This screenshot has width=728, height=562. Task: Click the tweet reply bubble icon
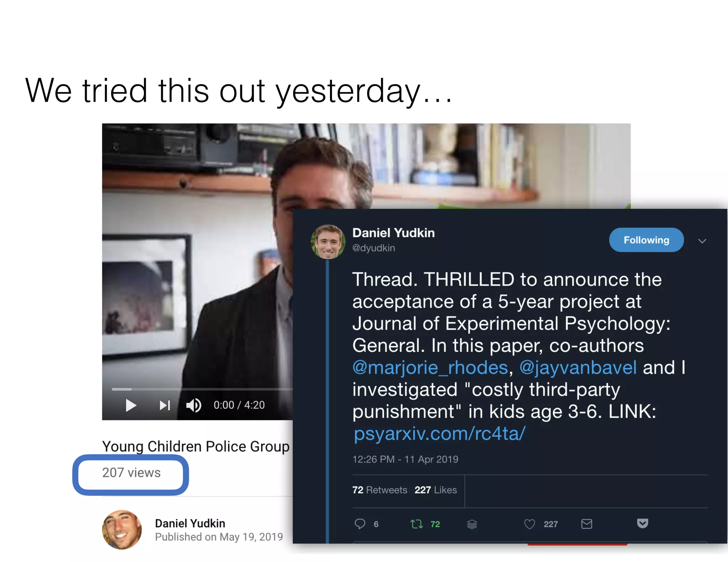[x=360, y=524]
